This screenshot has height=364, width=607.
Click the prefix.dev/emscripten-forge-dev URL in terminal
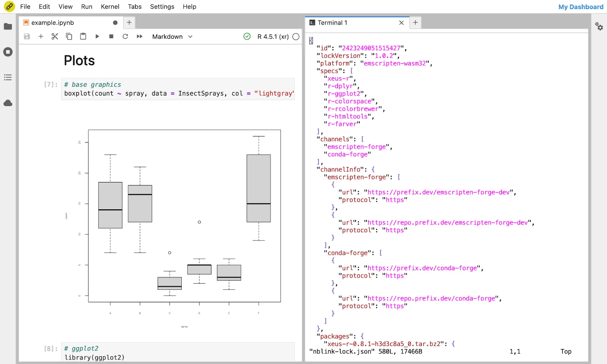(x=439, y=192)
